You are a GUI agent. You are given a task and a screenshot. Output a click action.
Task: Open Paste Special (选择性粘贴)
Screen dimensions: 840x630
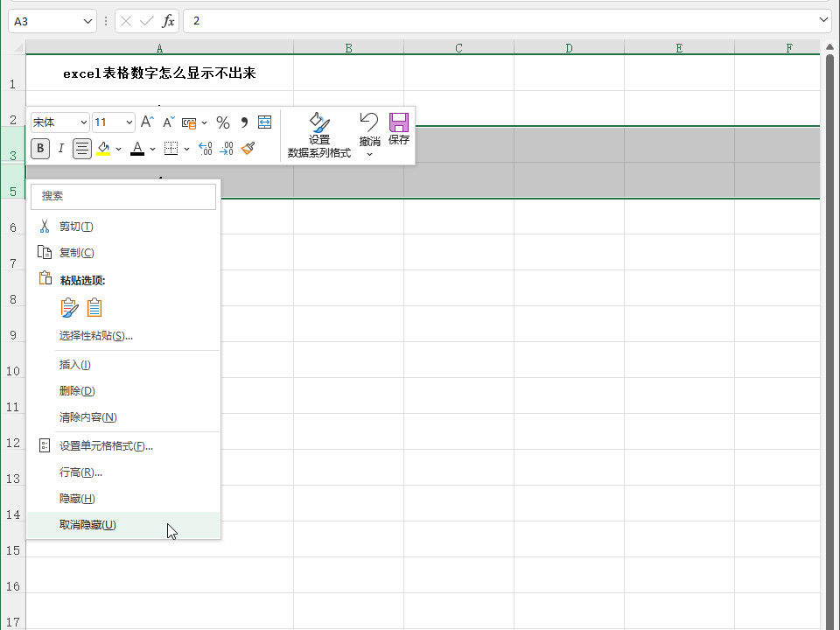pos(123,336)
